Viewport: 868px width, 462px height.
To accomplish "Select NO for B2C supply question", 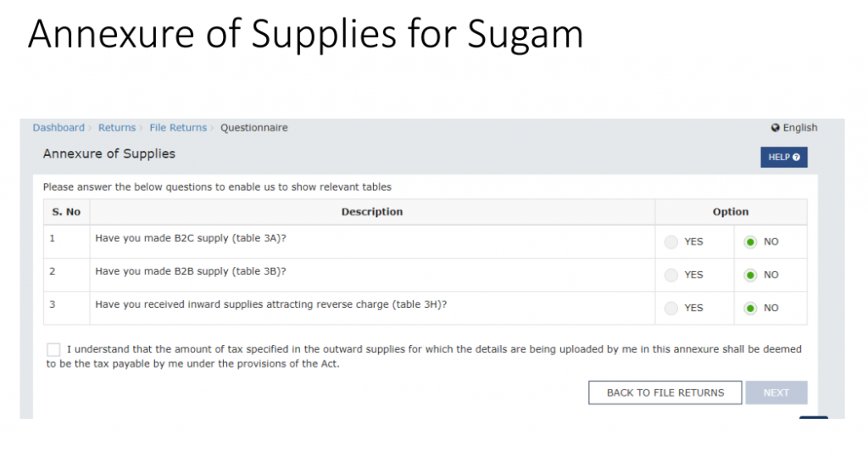I will tap(750, 242).
